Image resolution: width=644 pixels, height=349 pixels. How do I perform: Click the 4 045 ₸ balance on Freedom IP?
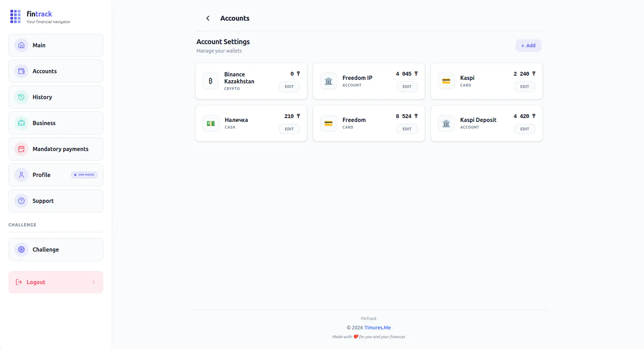[x=407, y=74]
